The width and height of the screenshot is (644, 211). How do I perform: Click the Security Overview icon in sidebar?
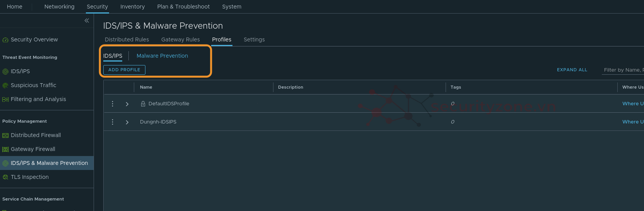click(5, 40)
